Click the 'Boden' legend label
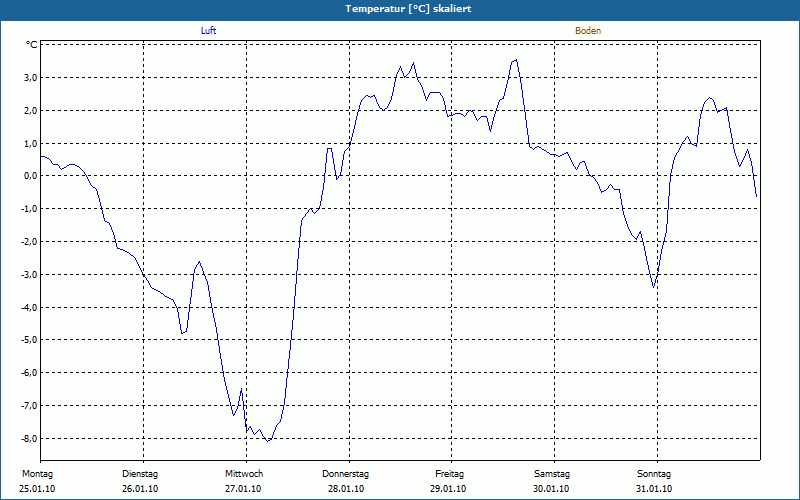 [588, 31]
